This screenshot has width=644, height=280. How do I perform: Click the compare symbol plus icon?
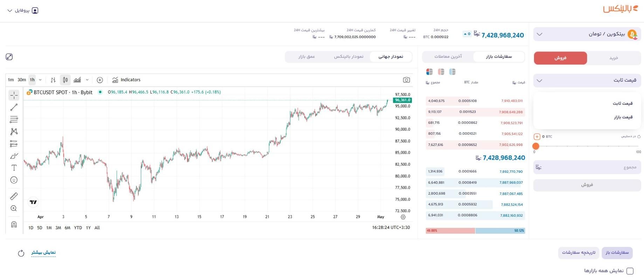tap(100, 80)
